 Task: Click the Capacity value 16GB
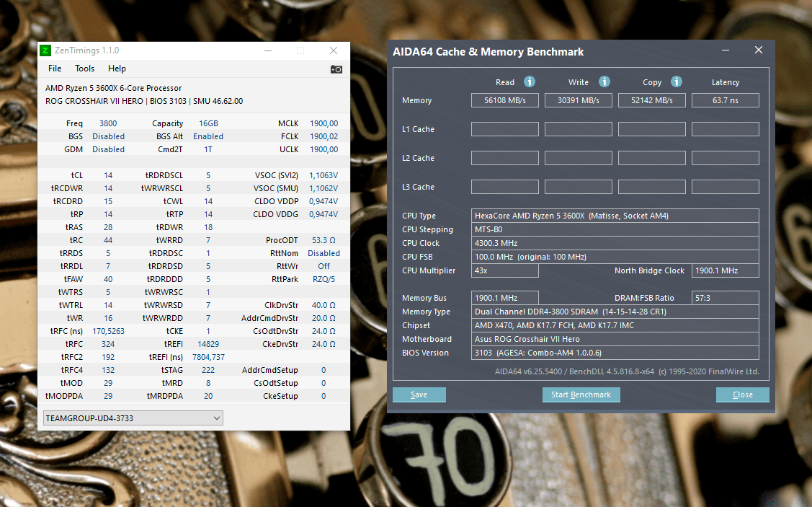tap(208, 123)
